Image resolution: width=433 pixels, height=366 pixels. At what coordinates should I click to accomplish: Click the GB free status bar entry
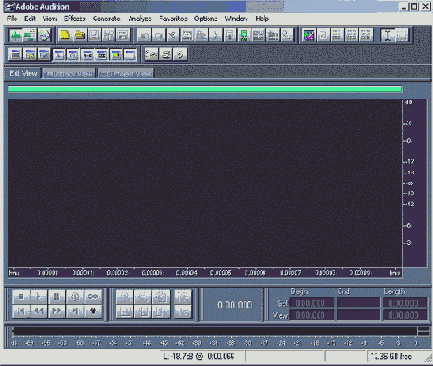(x=392, y=357)
